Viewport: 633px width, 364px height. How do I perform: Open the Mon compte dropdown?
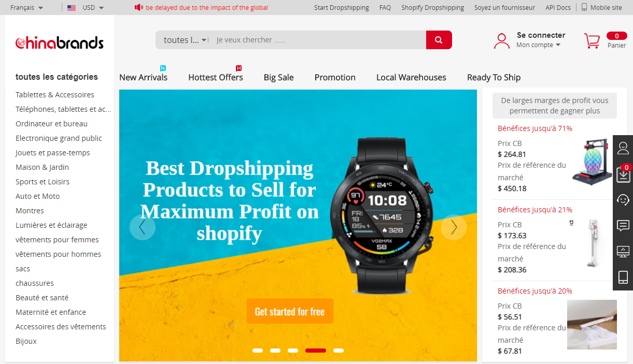click(x=538, y=45)
